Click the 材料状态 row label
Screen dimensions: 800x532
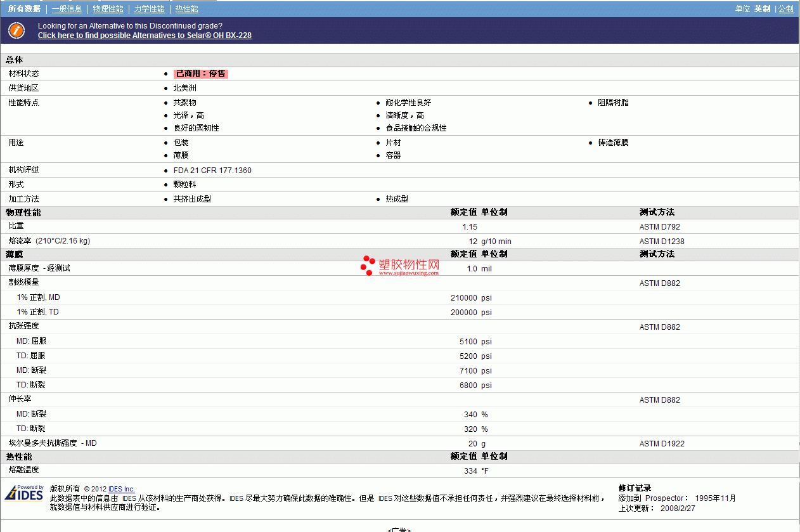tap(23, 74)
